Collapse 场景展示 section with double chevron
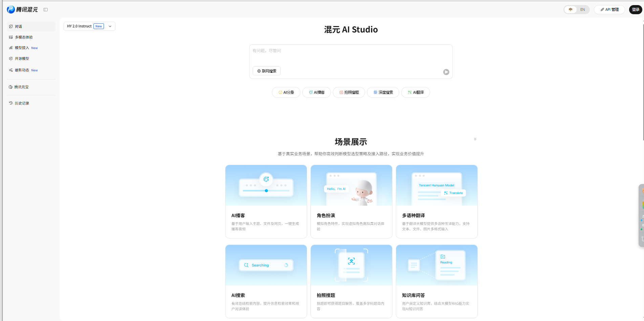This screenshot has width=644, height=321. tap(475, 139)
